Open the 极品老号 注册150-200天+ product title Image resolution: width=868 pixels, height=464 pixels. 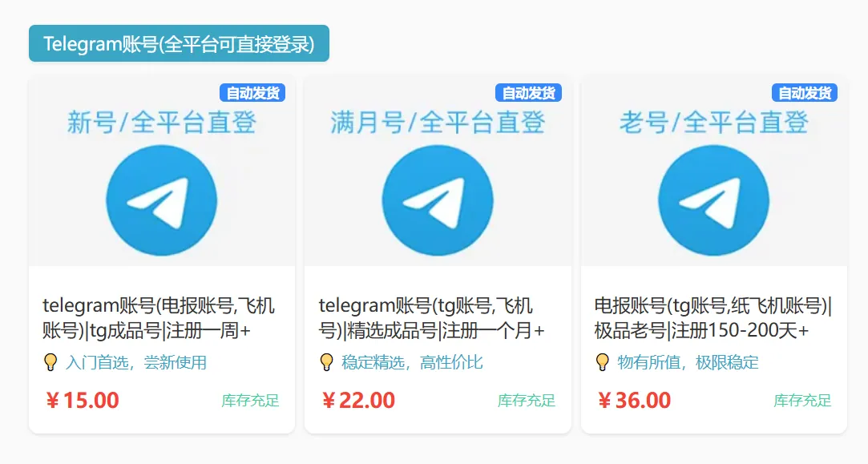coord(713,318)
